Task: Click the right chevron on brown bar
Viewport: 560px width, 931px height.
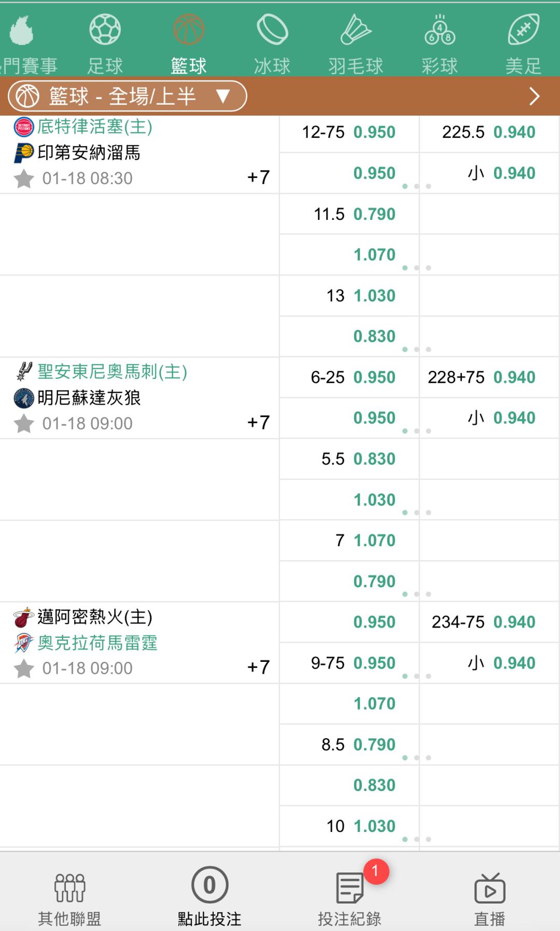Action: (x=534, y=96)
